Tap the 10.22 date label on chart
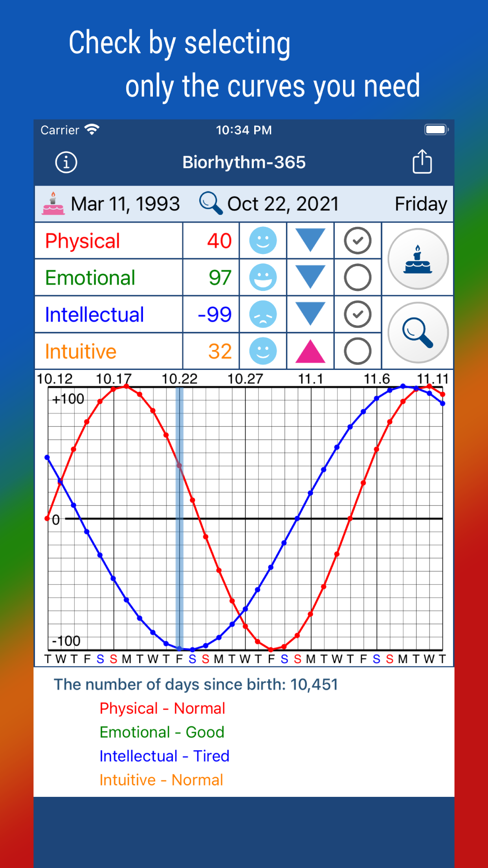This screenshot has height=868, width=488. (x=180, y=379)
